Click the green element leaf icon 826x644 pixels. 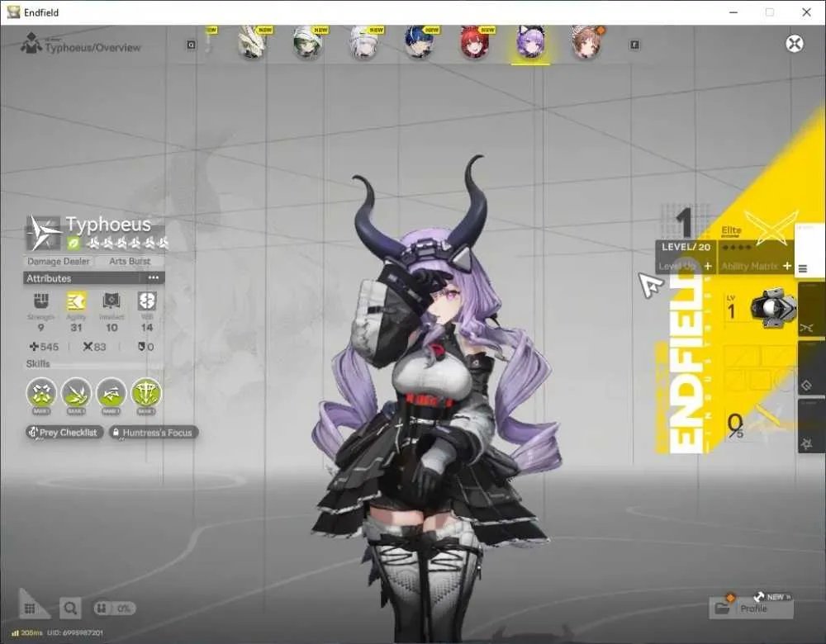[x=74, y=244]
